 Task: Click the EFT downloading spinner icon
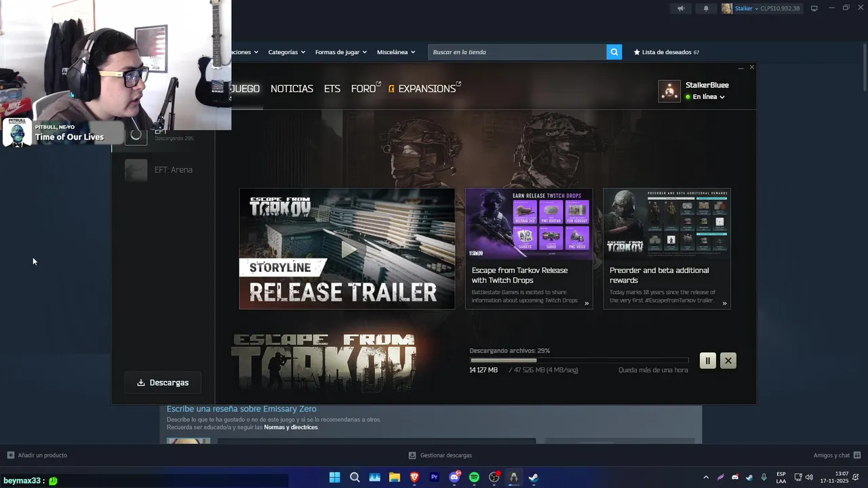pos(136,135)
